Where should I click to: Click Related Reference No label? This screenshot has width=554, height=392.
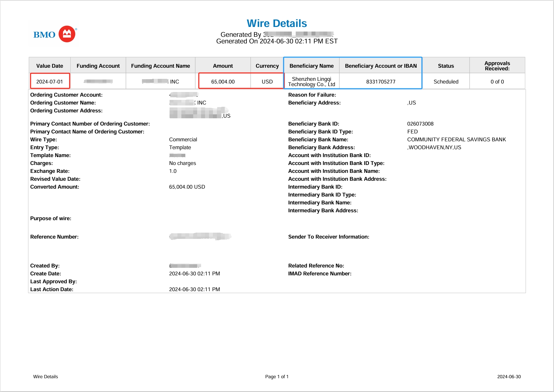pos(316,265)
